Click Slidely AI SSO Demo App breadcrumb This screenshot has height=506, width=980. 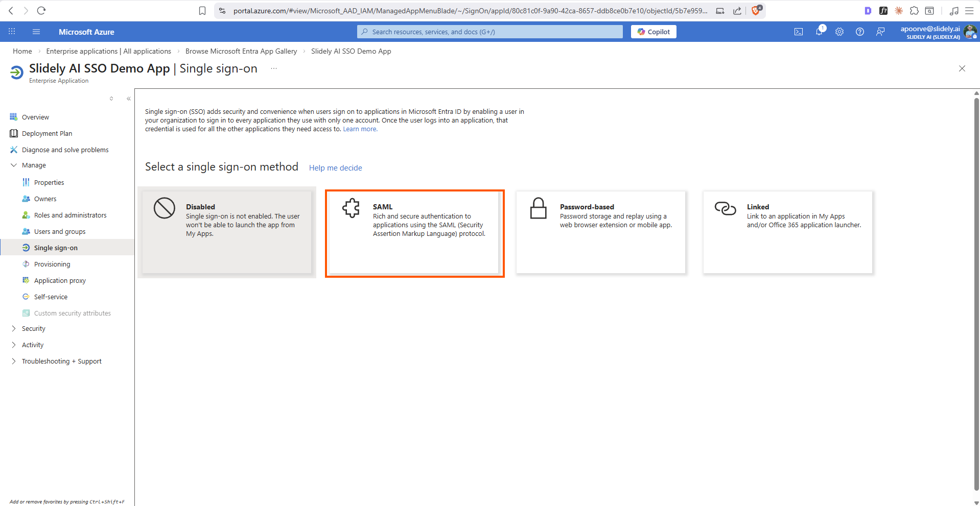(x=351, y=51)
